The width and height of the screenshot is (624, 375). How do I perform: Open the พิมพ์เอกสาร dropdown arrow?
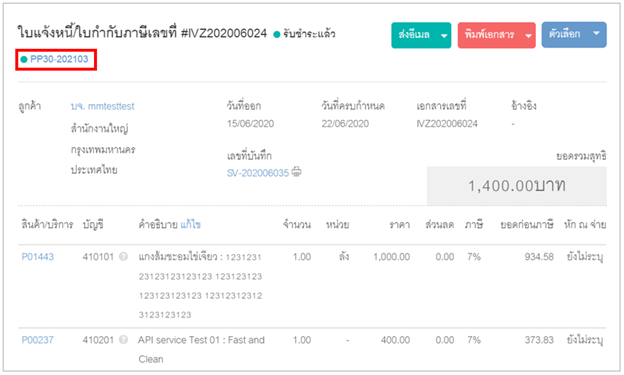[x=528, y=35]
